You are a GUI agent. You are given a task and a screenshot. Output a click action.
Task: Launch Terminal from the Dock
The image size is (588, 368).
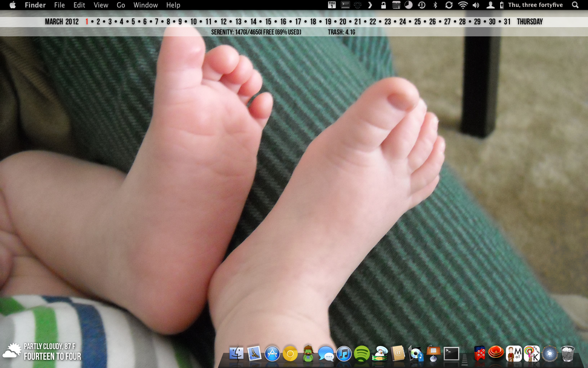[452, 353]
